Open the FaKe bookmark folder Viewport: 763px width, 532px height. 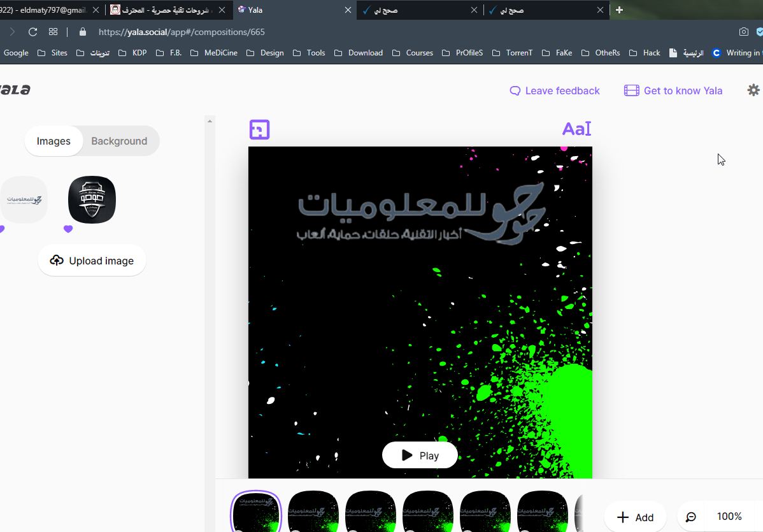(x=557, y=53)
